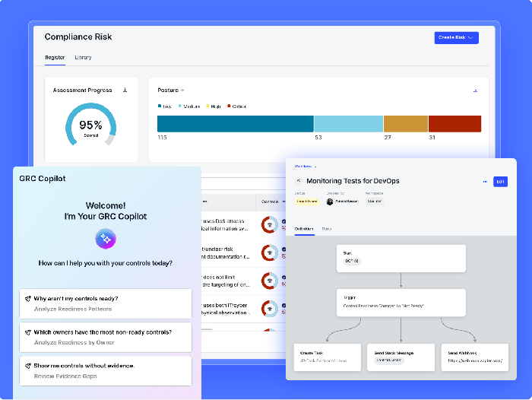Click the info icon beside Posture
Screen dimensions: 532x400
(182, 90)
